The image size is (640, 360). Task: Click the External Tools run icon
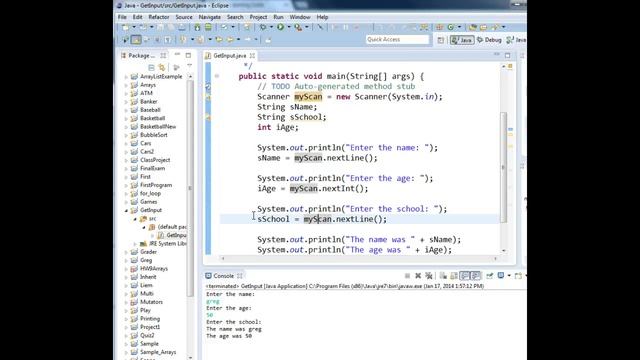point(298,27)
